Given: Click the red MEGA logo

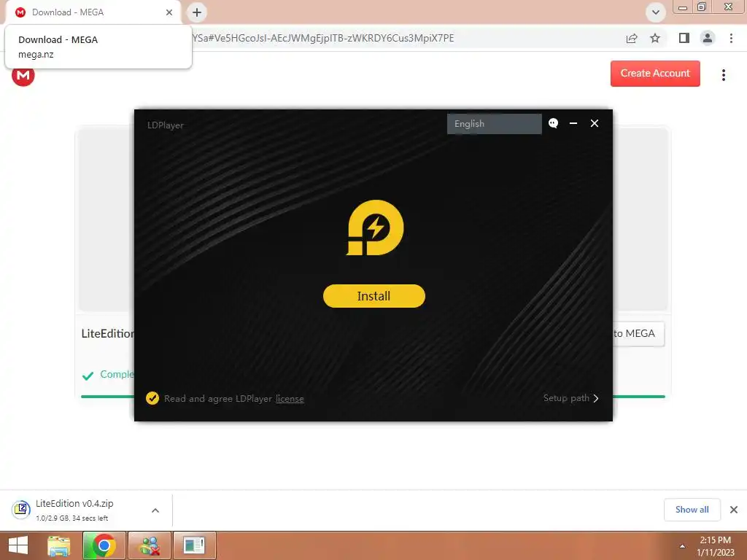Looking at the screenshot, I should (23, 76).
